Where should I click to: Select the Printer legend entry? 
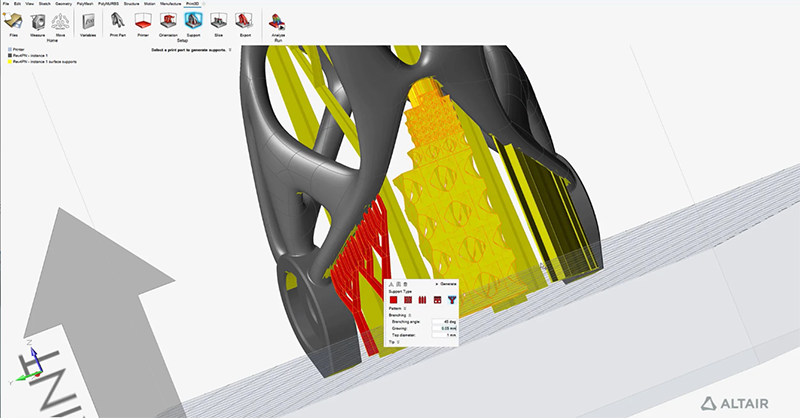18,50
